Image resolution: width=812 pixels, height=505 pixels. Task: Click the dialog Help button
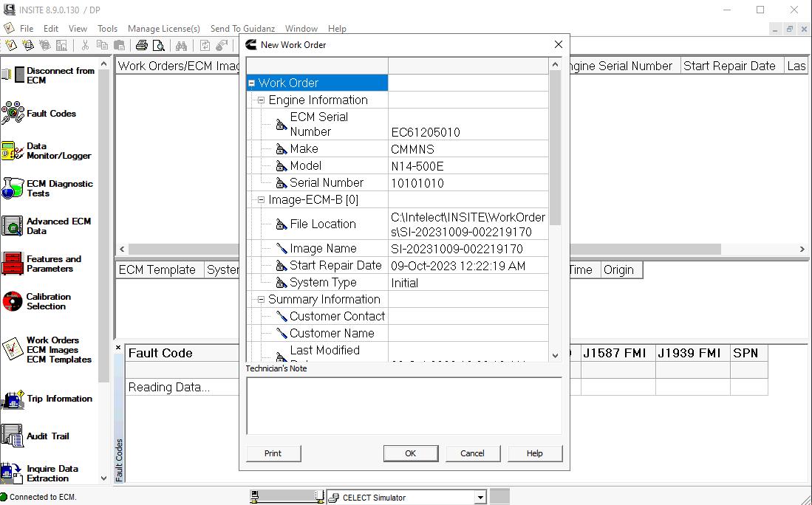click(x=534, y=453)
